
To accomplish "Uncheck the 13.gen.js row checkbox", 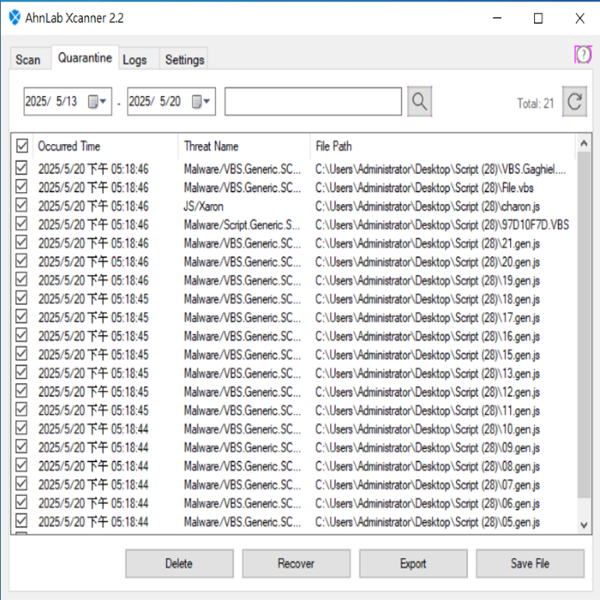I will click(21, 372).
